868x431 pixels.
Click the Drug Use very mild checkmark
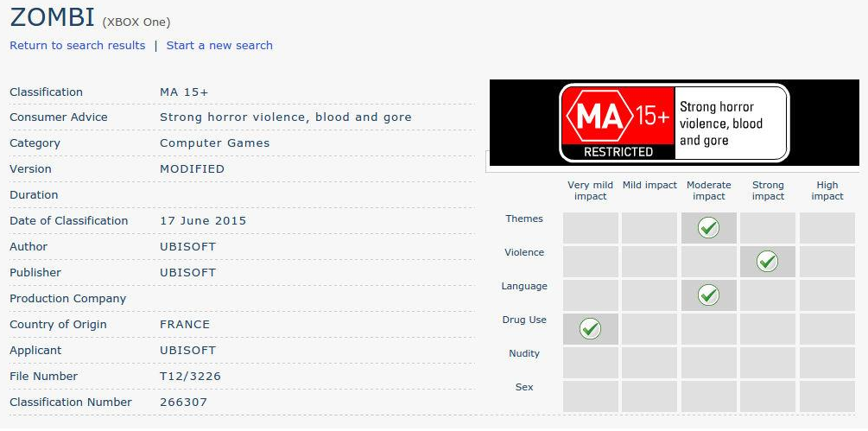[590, 328]
